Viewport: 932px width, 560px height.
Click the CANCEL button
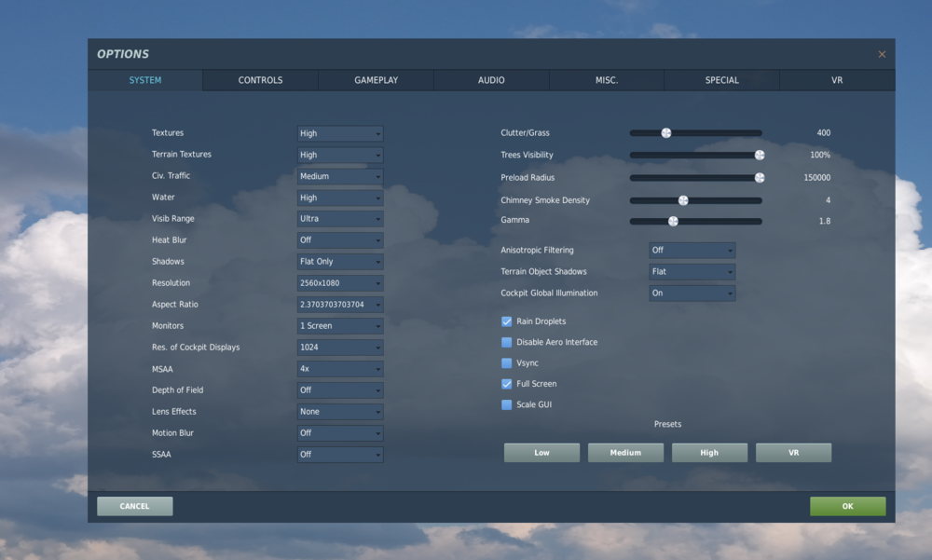[x=135, y=507]
